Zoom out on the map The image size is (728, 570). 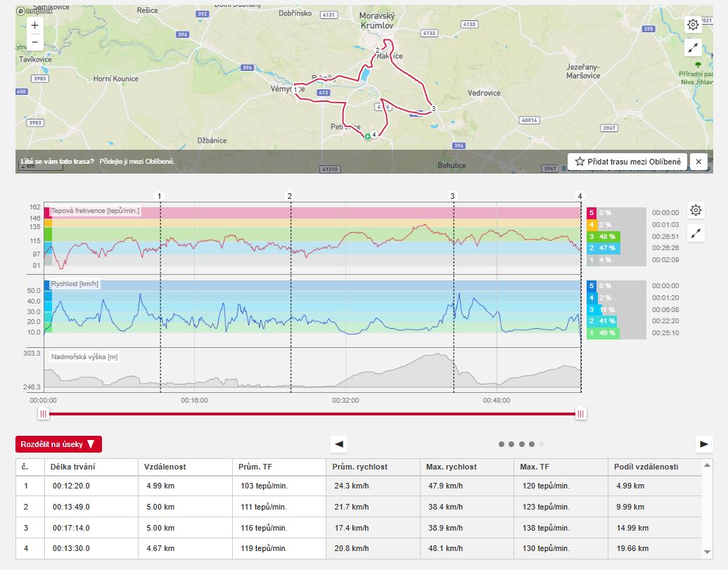point(35,42)
